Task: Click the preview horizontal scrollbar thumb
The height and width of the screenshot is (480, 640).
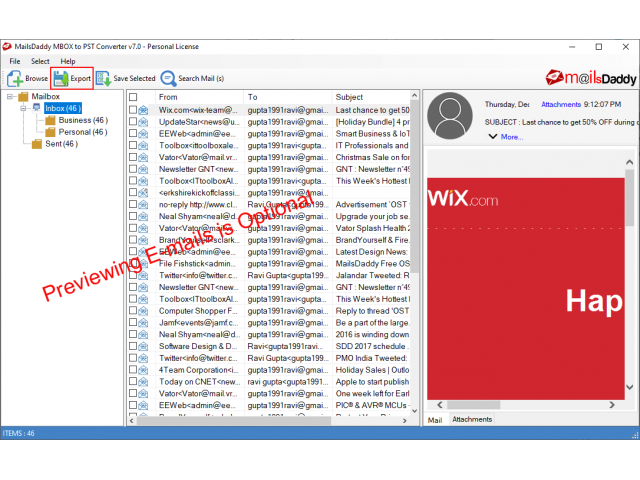Action: click(473, 405)
